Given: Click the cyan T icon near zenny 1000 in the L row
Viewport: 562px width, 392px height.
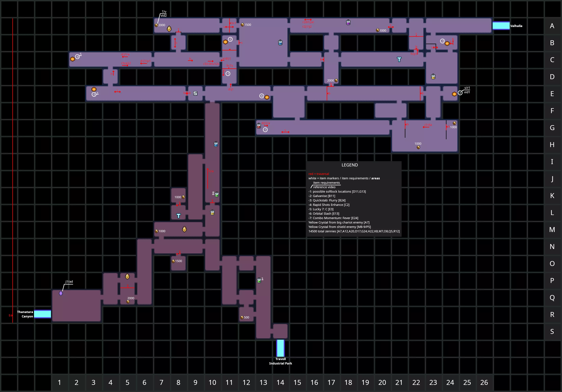Looking at the screenshot, I should [x=178, y=216].
